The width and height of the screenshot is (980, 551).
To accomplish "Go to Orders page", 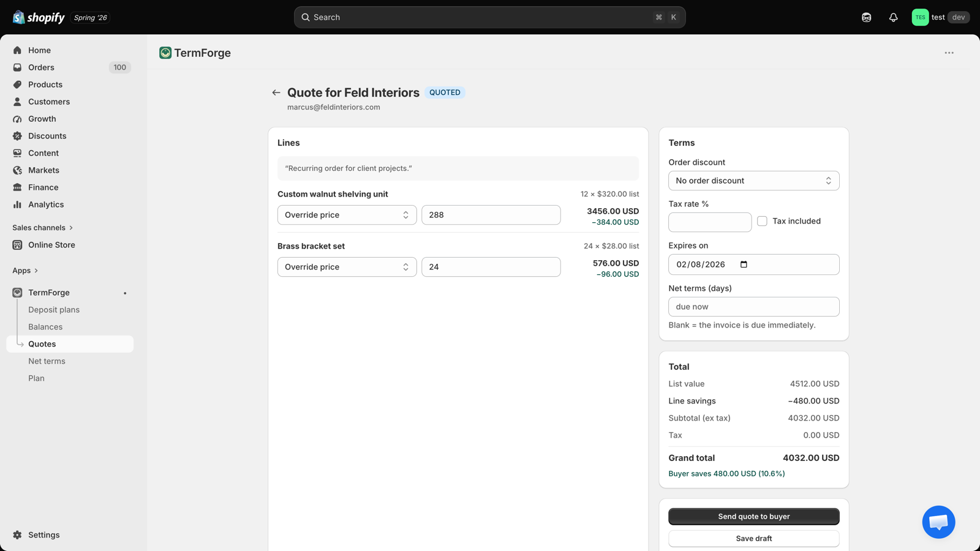I will (x=41, y=67).
